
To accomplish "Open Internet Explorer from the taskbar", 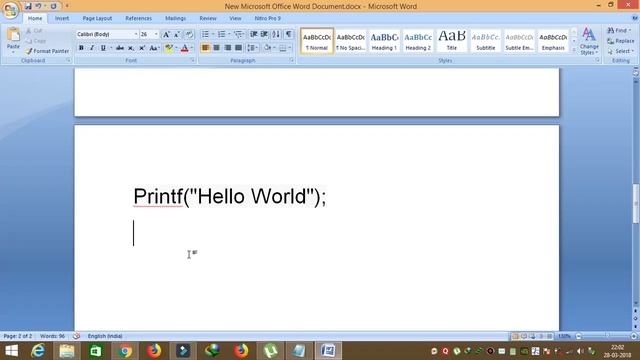I will (x=38, y=351).
